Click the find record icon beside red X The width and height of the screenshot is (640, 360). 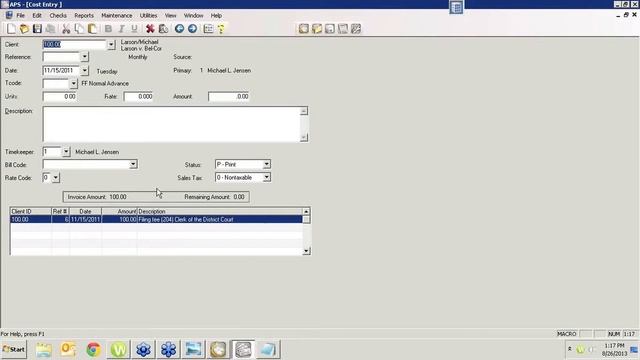click(x=163, y=29)
